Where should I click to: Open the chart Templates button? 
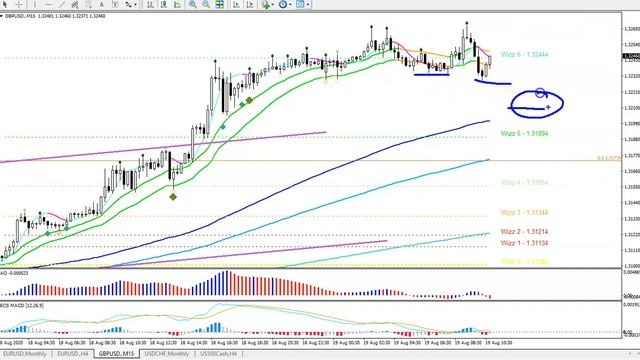[300, 4]
